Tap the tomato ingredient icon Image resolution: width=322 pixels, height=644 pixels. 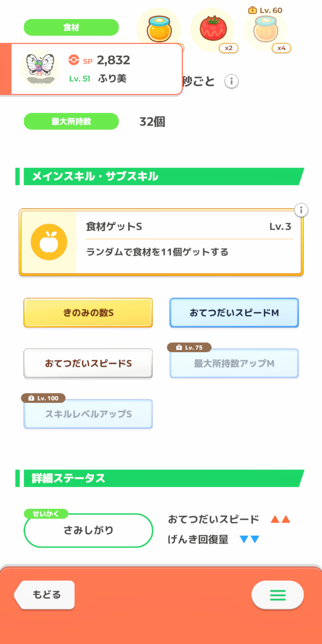click(213, 29)
